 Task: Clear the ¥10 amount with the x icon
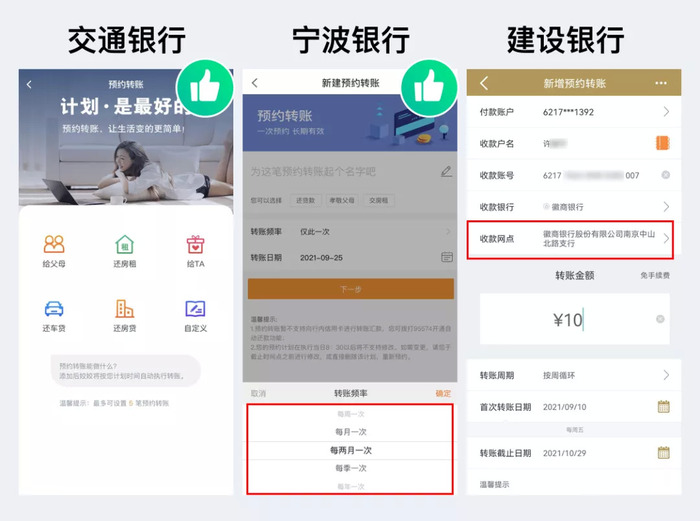tap(660, 319)
